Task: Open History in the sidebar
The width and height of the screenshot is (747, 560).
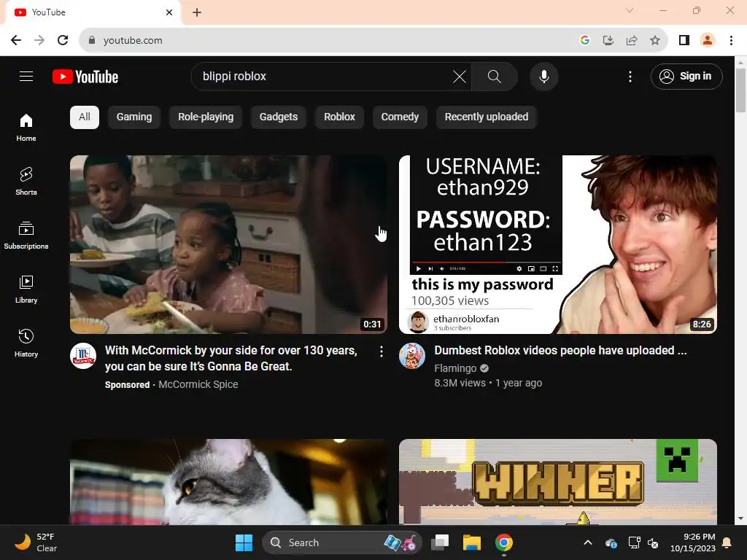Action: pyautogui.click(x=26, y=343)
